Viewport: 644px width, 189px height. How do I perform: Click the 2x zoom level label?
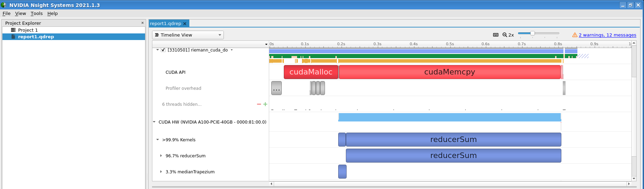coord(511,35)
